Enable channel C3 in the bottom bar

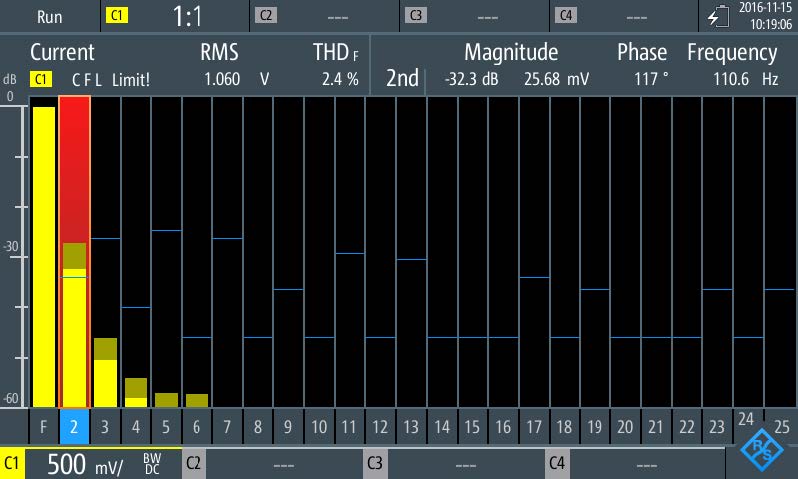tap(375, 463)
